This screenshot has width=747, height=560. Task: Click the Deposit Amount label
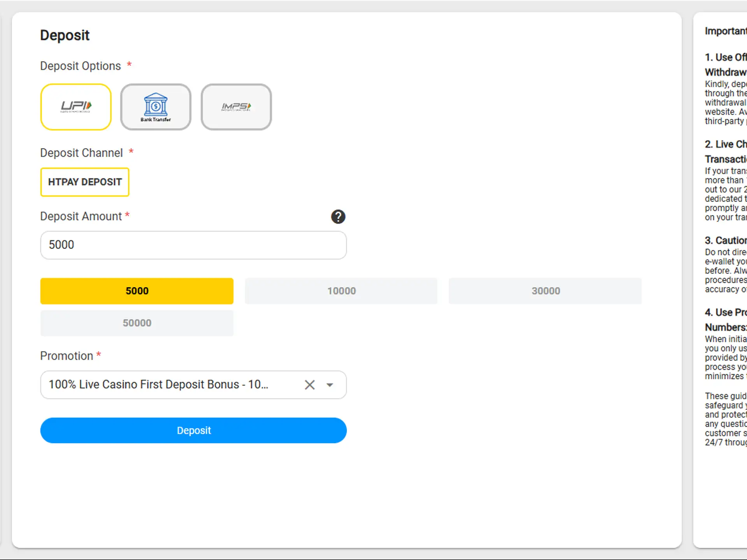[81, 216]
